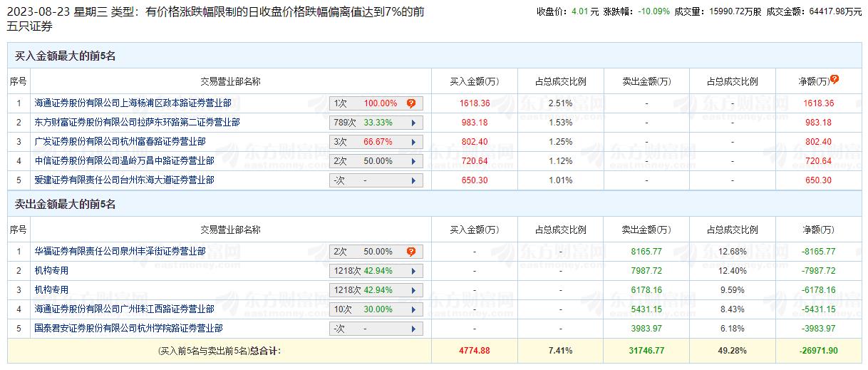868x370 pixels.
Task: Click help icon beside 净额(万) header
Action: coord(835,80)
